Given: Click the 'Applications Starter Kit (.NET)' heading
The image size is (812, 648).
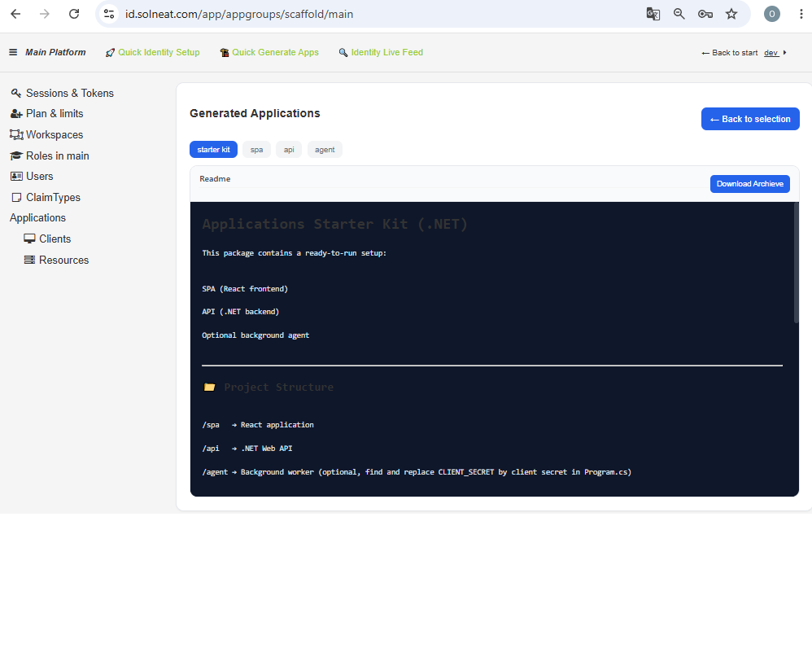Looking at the screenshot, I should click(x=334, y=225).
